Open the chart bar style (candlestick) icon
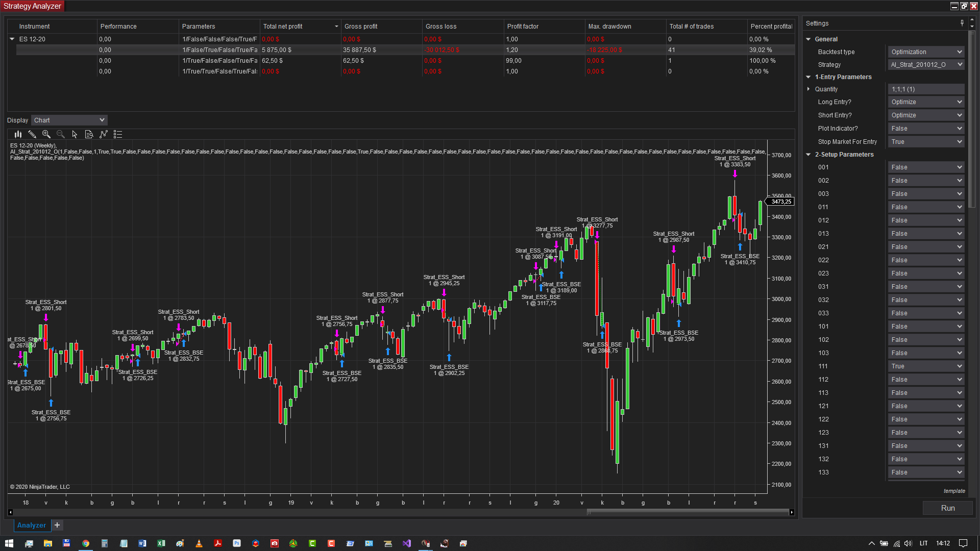 pyautogui.click(x=18, y=134)
